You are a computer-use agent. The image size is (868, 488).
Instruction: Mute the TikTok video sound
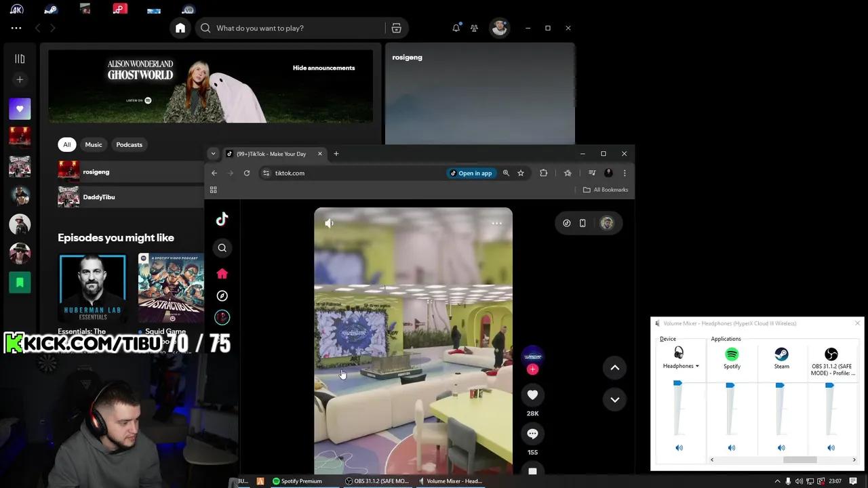[x=329, y=223]
